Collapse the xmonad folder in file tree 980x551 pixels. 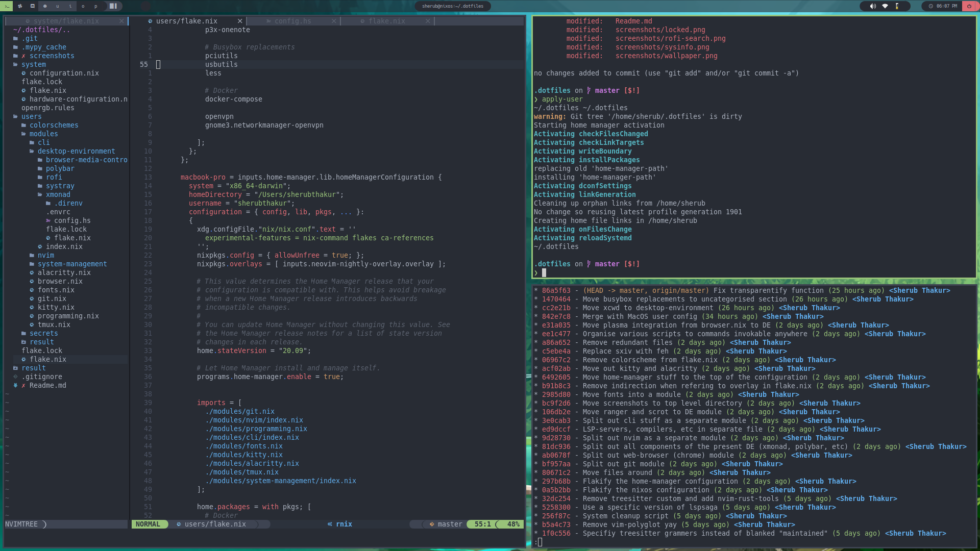click(58, 194)
